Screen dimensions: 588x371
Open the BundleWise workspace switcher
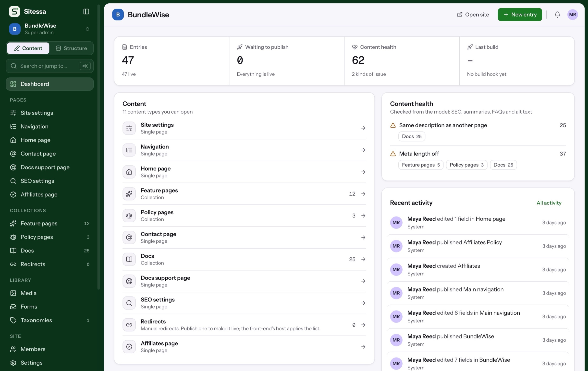click(50, 29)
